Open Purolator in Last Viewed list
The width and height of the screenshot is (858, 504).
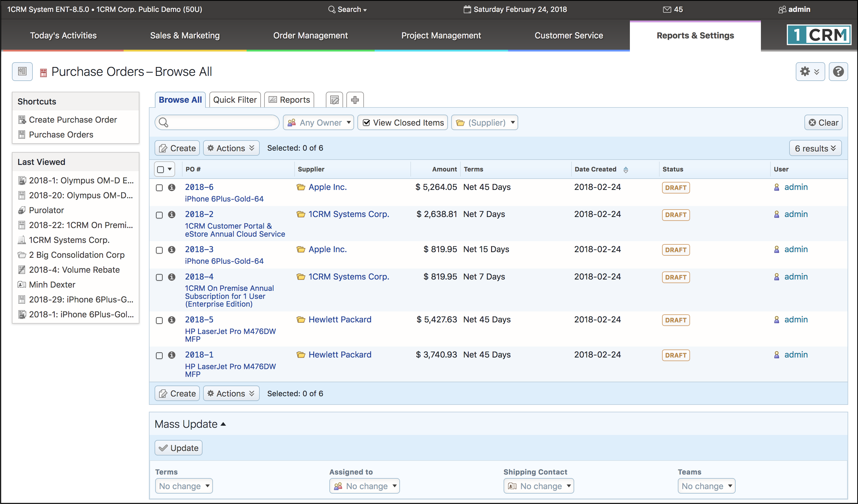coord(46,210)
